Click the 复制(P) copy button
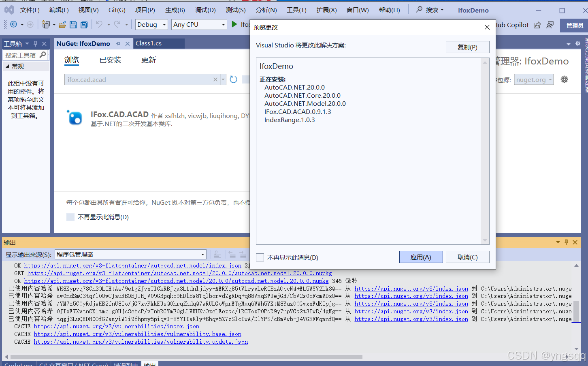 point(467,47)
